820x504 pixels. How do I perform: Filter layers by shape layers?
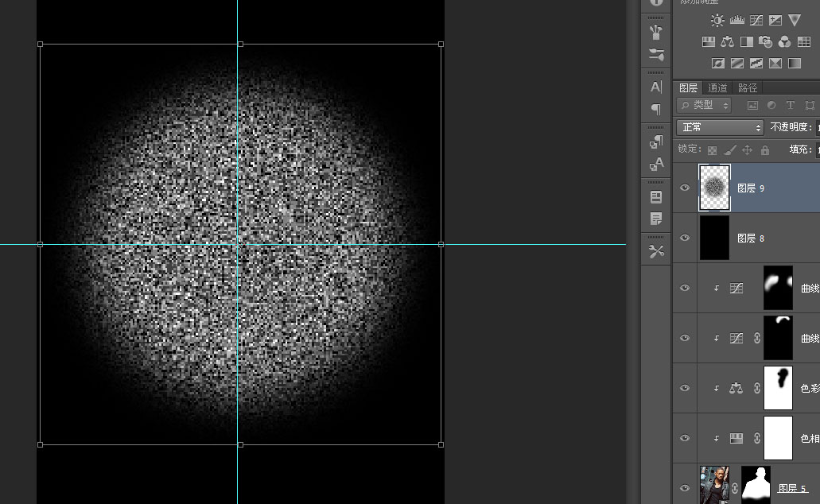tap(810, 105)
